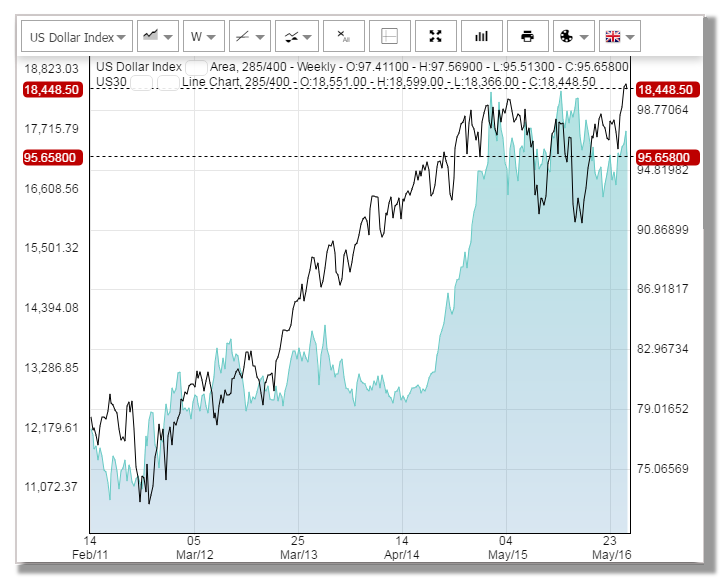725x585 pixels.
Task: Click the box beside US Dollar Index legend
Action: (x=196, y=67)
